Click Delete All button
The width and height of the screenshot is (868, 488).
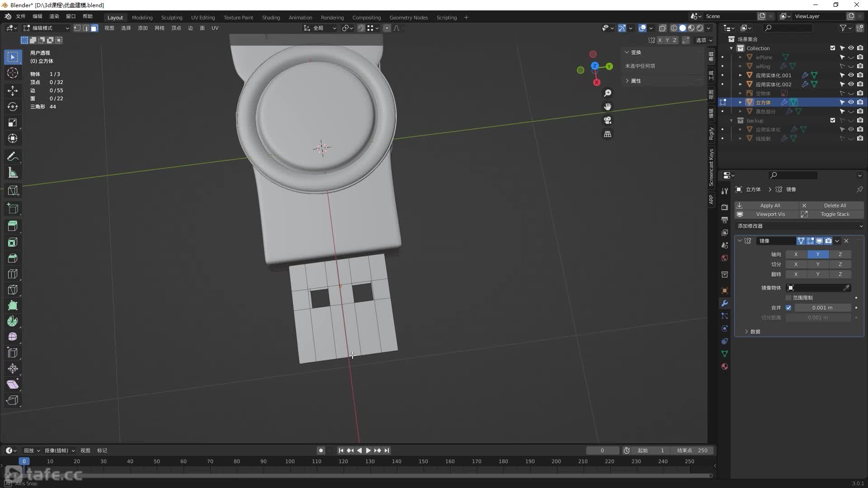(x=832, y=206)
